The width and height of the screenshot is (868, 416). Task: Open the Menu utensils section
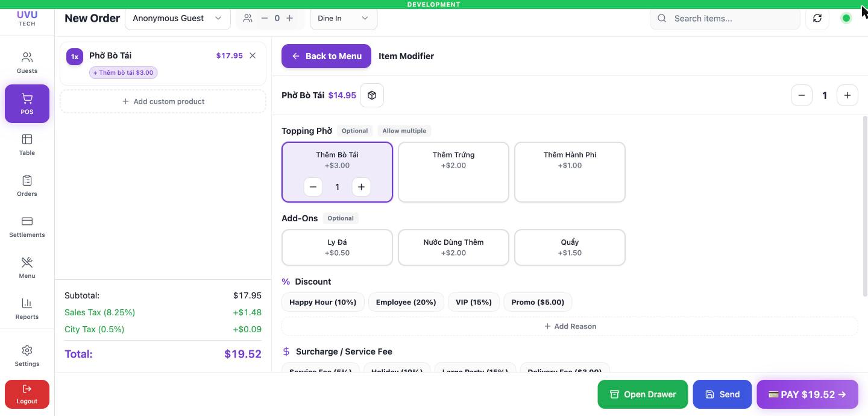pyautogui.click(x=27, y=268)
